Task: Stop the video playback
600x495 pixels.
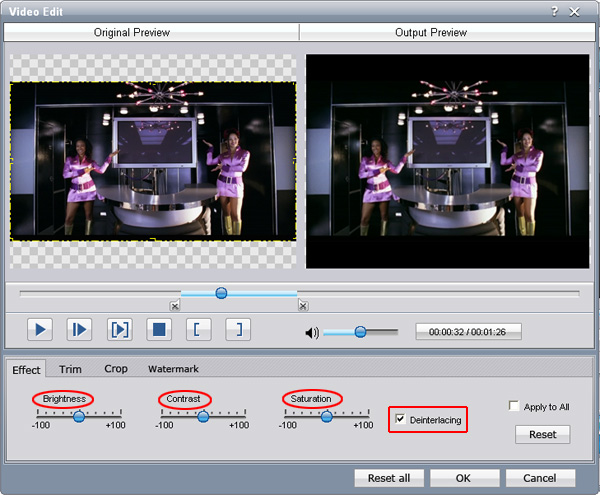Action: pos(159,329)
